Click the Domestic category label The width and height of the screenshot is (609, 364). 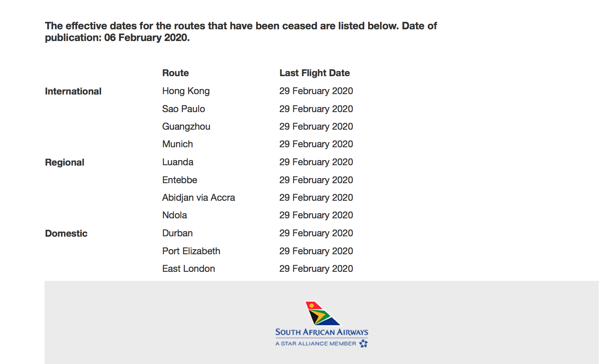pos(66,234)
